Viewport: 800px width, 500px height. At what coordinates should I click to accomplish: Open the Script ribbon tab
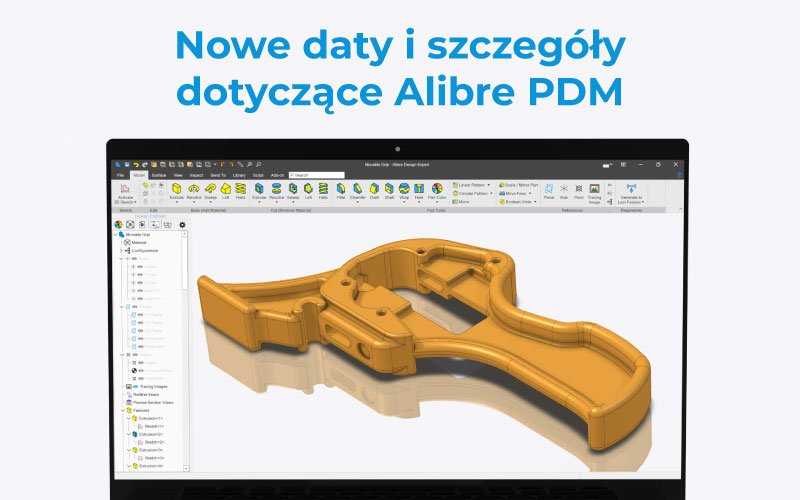(258, 175)
